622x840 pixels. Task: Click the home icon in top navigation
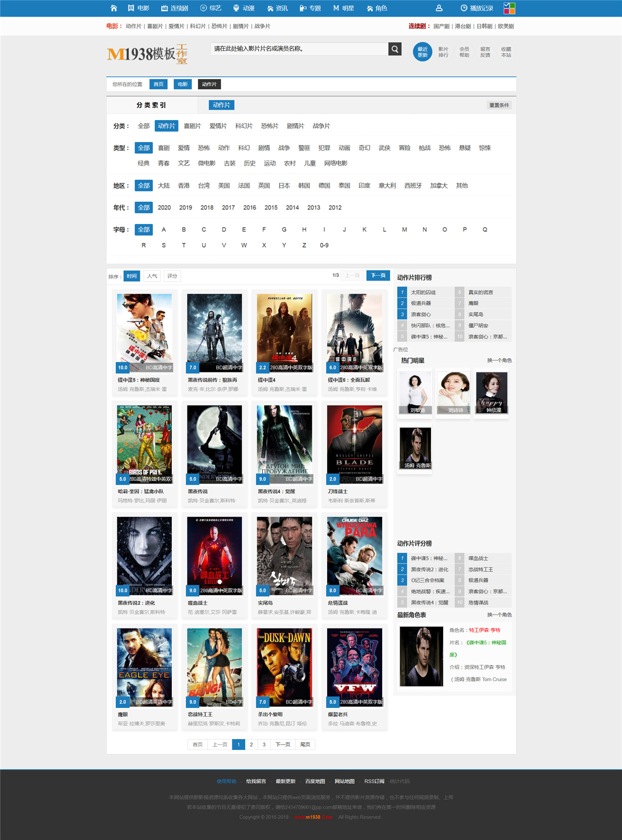[114, 8]
